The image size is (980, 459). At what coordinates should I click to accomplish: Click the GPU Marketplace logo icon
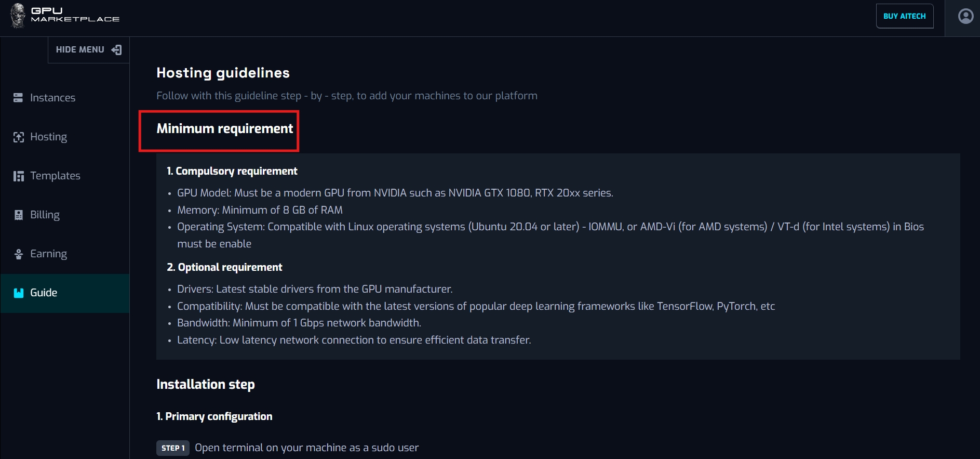pyautogui.click(x=18, y=15)
